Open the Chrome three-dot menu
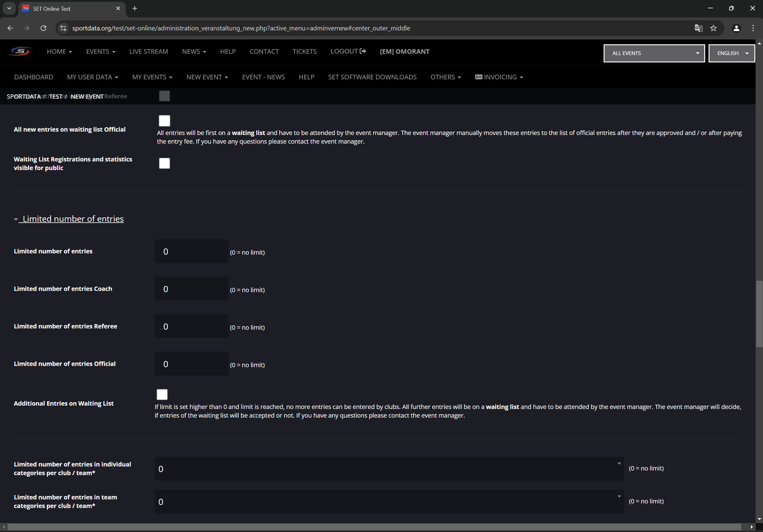This screenshot has width=763, height=532. click(x=753, y=28)
